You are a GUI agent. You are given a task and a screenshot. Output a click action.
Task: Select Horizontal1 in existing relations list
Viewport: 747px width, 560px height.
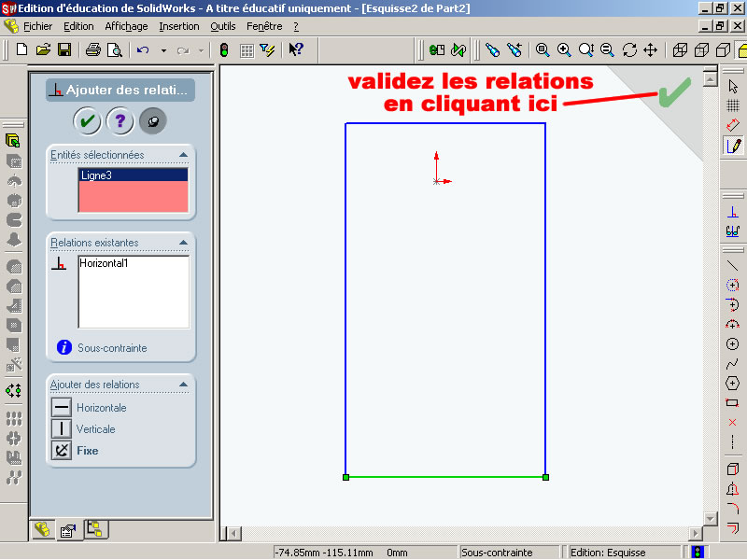[104, 263]
